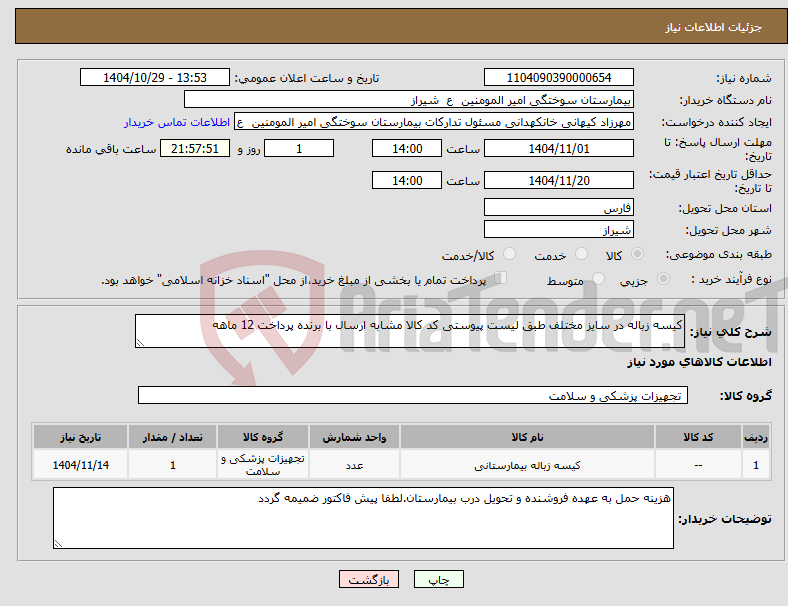Click the announcement date field 1404/10/29 - 13:53
The image size is (788, 606).
click(155, 77)
